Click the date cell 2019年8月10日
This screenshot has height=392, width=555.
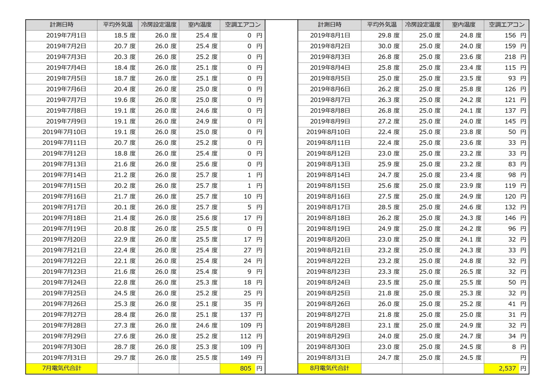coord(330,132)
